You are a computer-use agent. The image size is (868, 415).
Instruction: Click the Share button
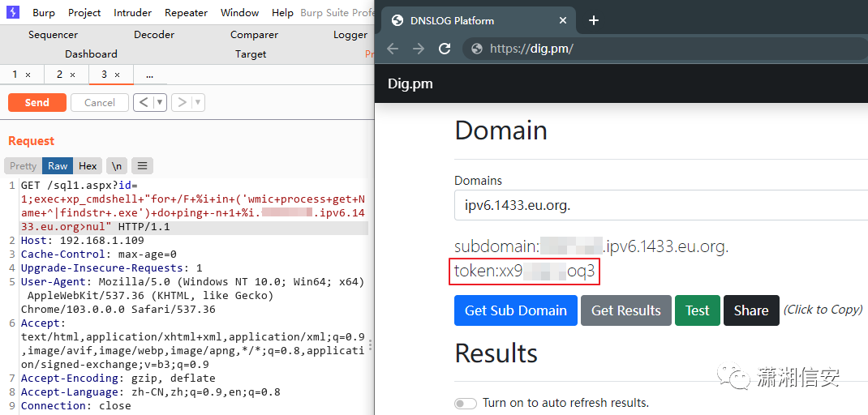[751, 310]
